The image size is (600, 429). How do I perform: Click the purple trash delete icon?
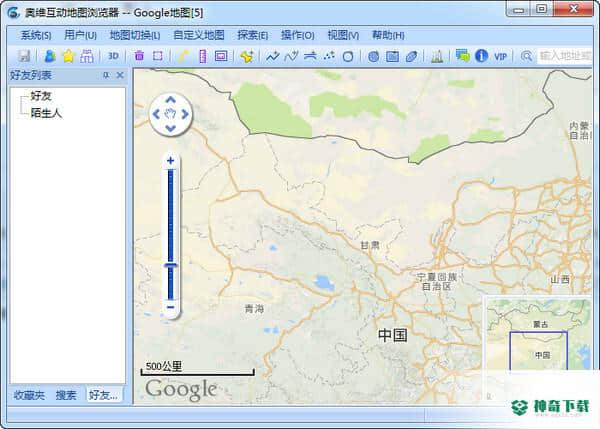pos(139,56)
